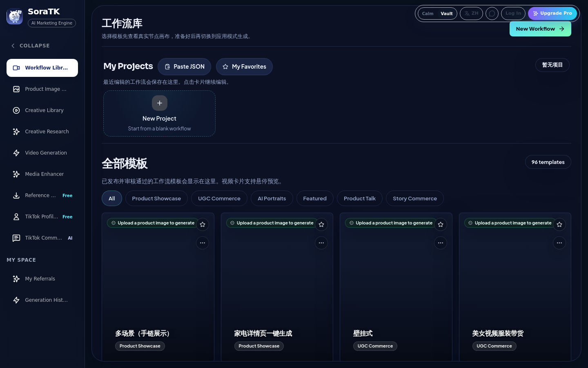Visit My Referrals sparkle icon
The width and height of the screenshot is (588, 368).
[x=16, y=279]
